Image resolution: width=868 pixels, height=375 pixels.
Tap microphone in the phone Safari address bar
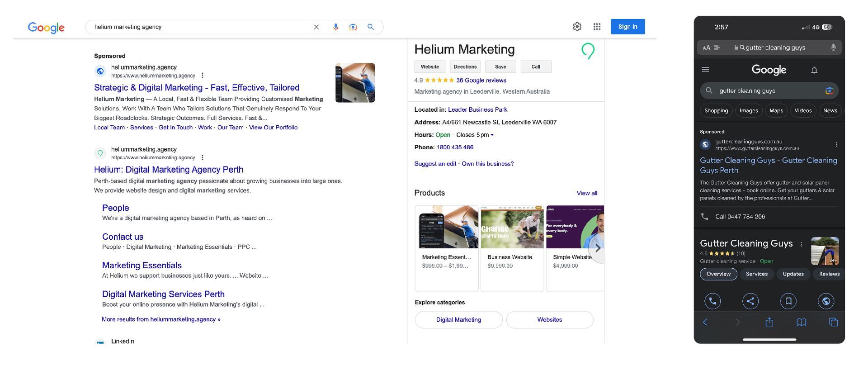(x=833, y=47)
